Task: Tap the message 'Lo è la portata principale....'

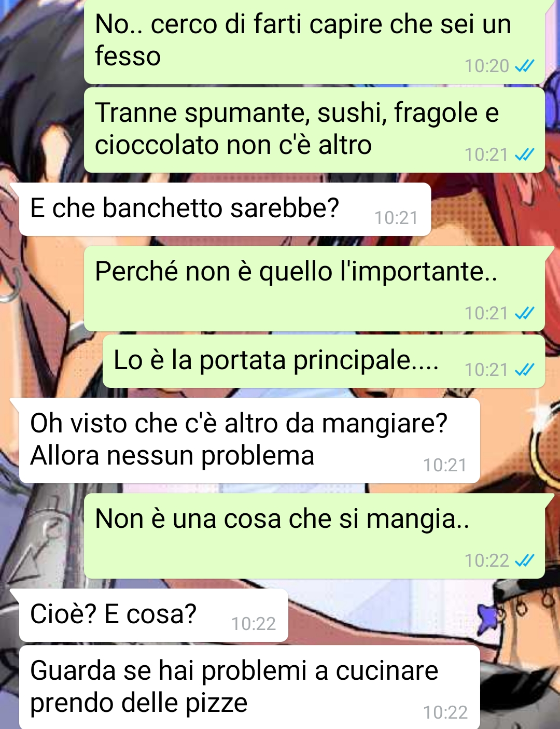Action: (x=324, y=361)
